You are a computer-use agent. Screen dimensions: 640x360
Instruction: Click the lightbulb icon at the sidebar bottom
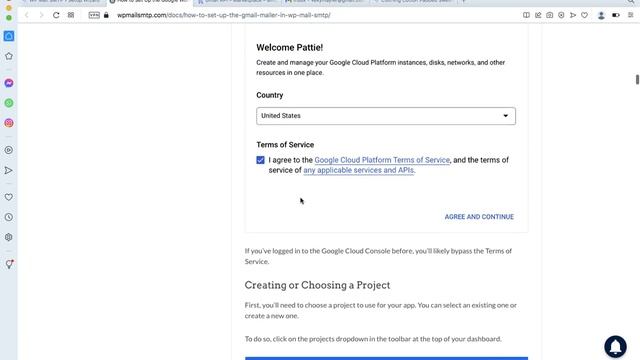click(9, 264)
